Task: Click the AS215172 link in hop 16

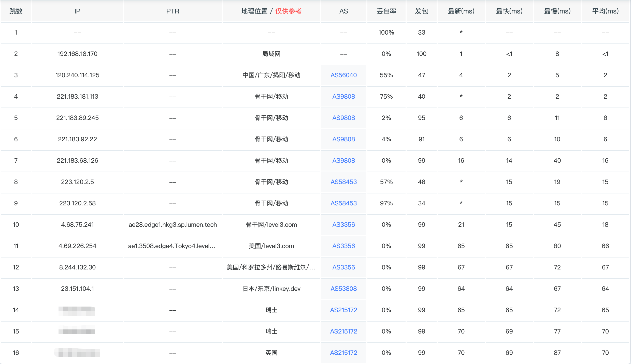Action: (x=343, y=353)
